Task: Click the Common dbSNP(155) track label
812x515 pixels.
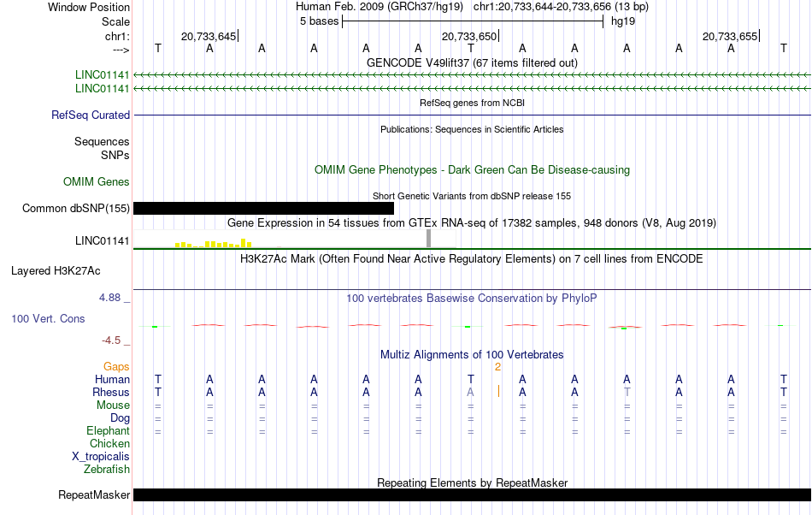Action: tap(76, 208)
